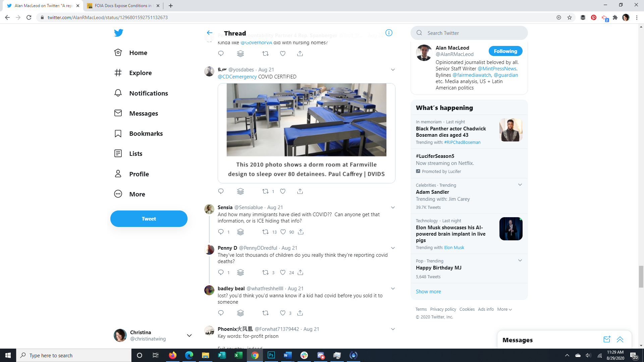Retweet Sensia's tweet with 13 retweets

265,232
